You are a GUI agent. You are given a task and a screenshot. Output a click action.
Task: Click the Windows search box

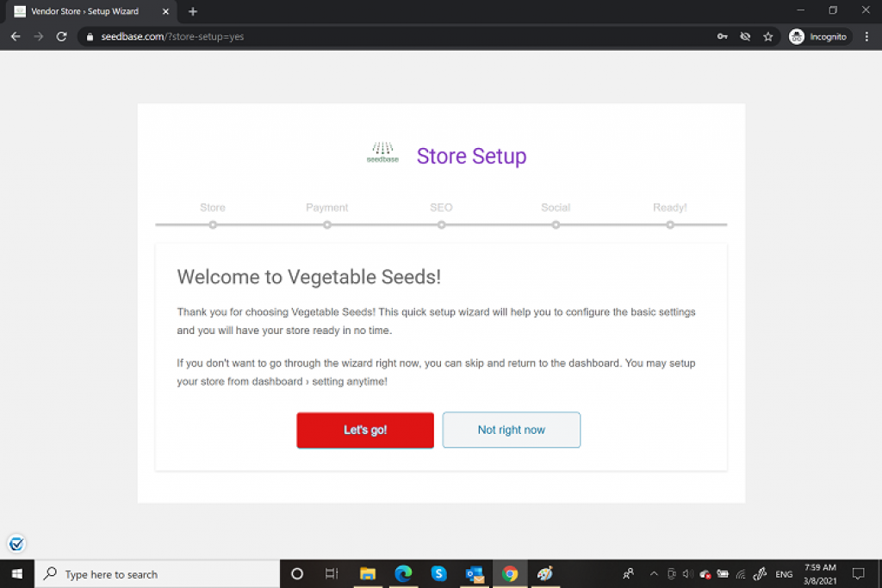pyautogui.click(x=159, y=574)
